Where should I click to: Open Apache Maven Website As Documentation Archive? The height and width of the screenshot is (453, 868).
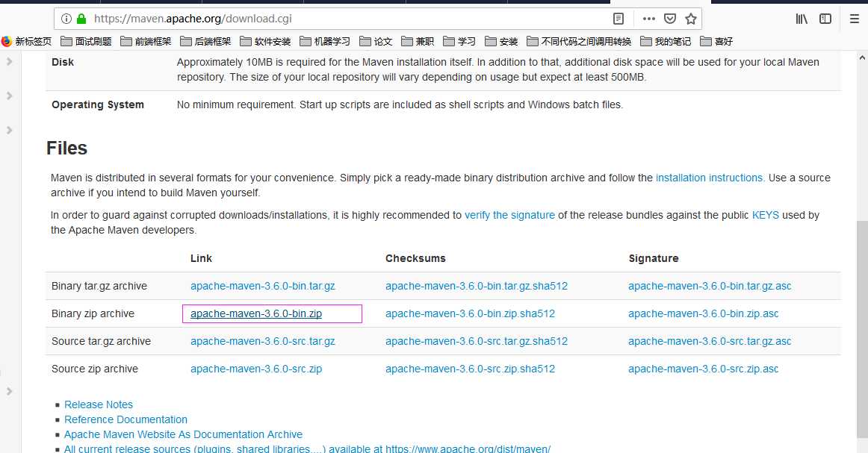click(183, 435)
